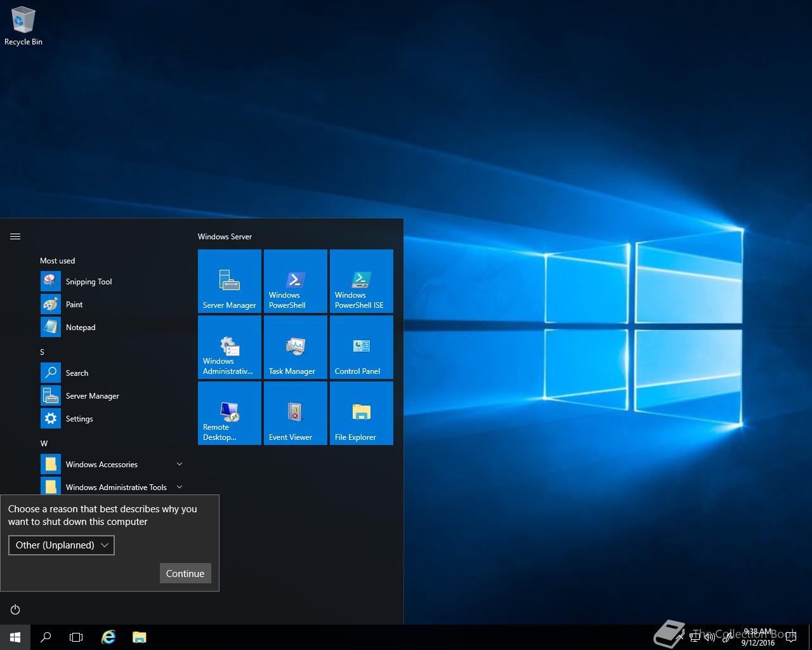812x650 pixels.
Task: Open the Control Panel tile
Action: click(362, 347)
